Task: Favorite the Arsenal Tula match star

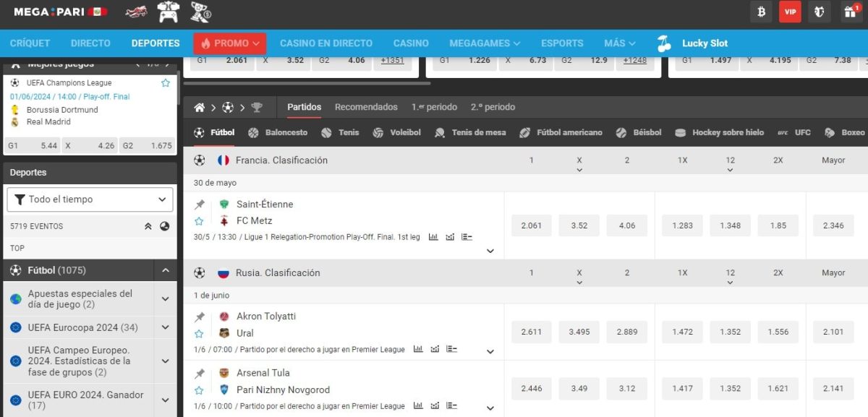Action: [200, 390]
